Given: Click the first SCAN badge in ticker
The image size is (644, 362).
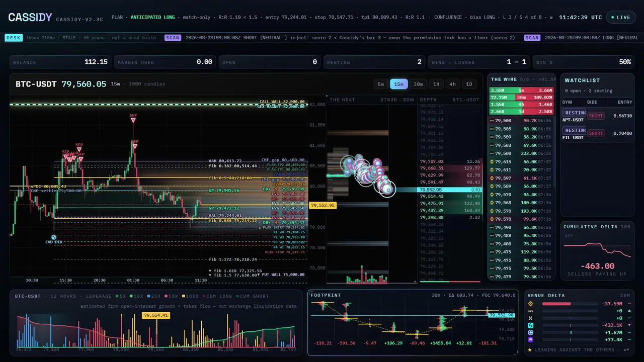Looking at the screenshot, I should (x=173, y=38).
